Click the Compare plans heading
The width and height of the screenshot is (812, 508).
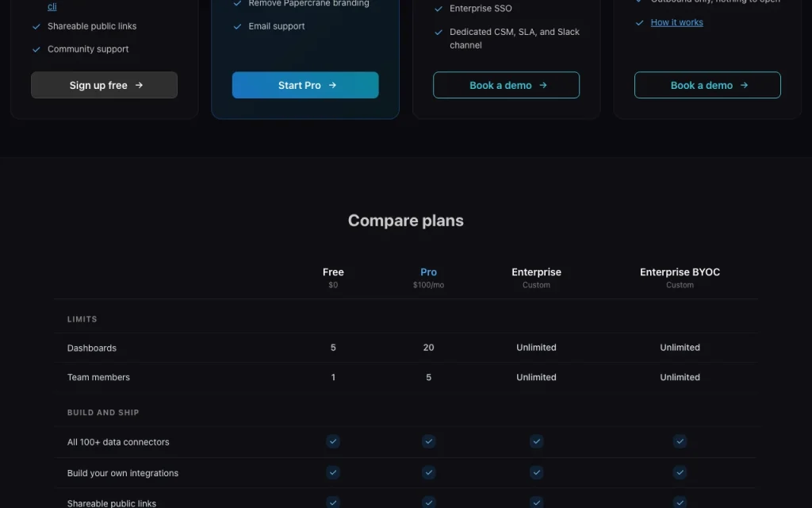405,221
